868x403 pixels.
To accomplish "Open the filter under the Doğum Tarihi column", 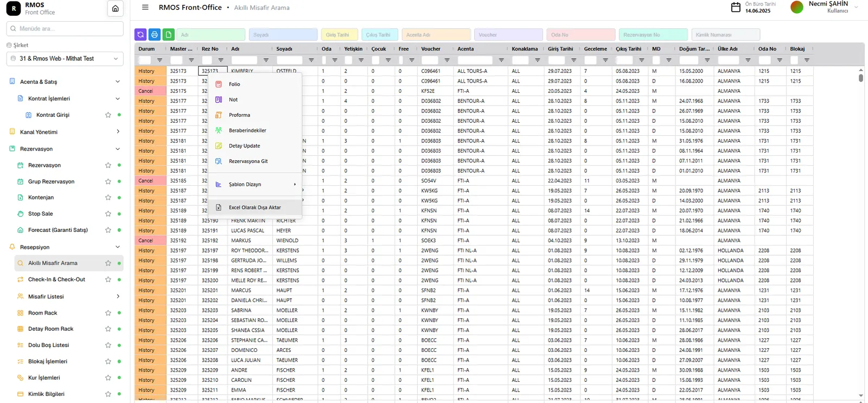I will (x=707, y=60).
